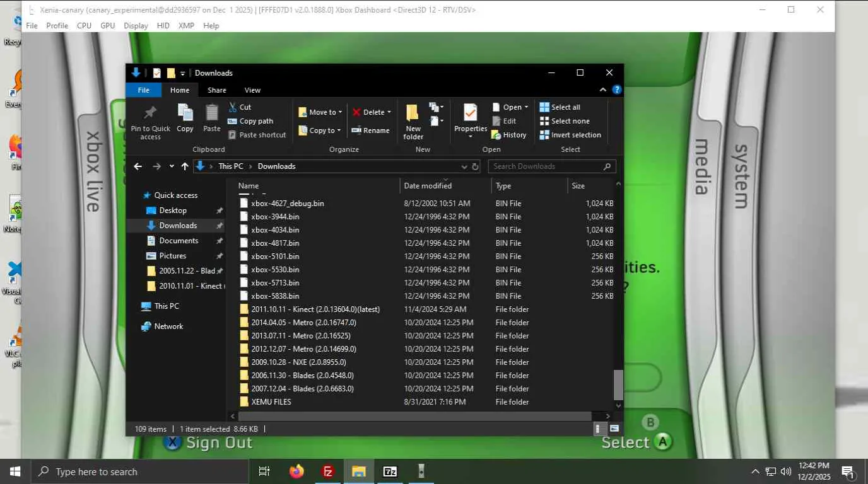This screenshot has height=484, width=868.
Task: Open the Firefox icon on the taskbar
Action: 296,471
